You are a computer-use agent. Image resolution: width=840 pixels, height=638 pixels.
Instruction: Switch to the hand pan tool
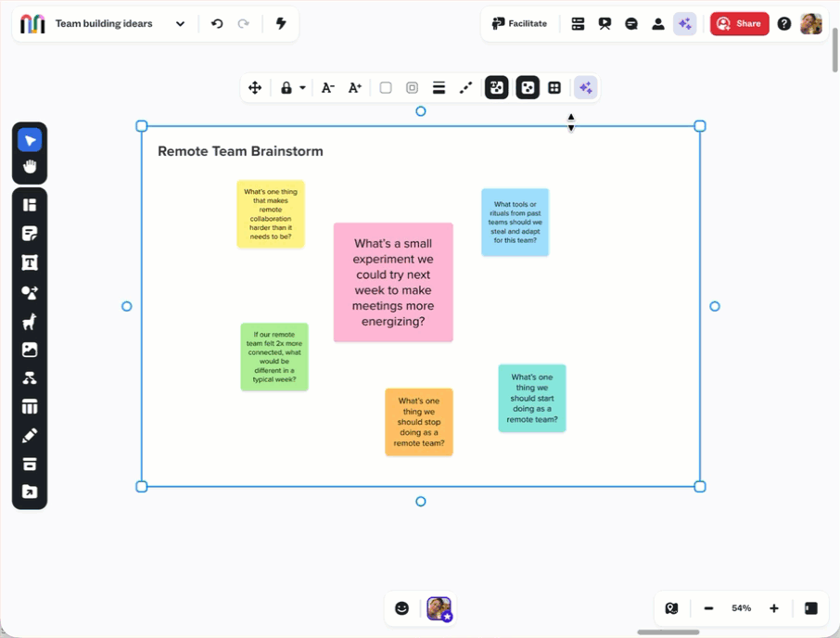point(30,167)
